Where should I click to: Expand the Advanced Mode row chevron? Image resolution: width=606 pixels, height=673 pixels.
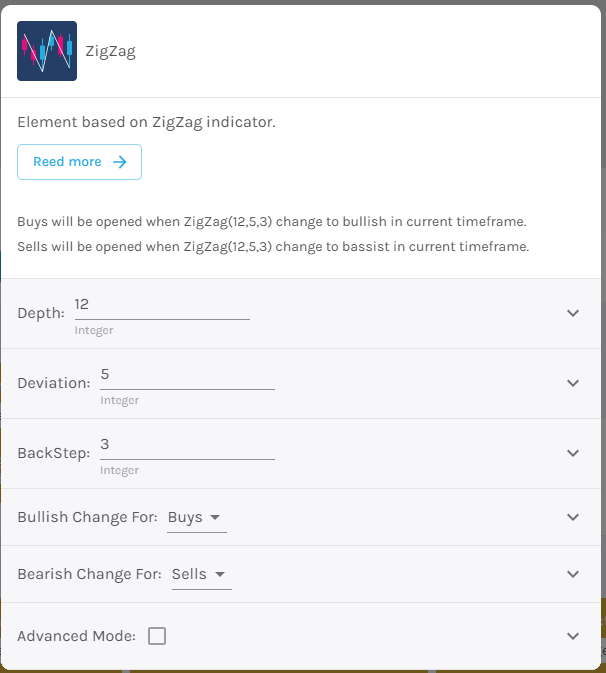[x=573, y=636]
